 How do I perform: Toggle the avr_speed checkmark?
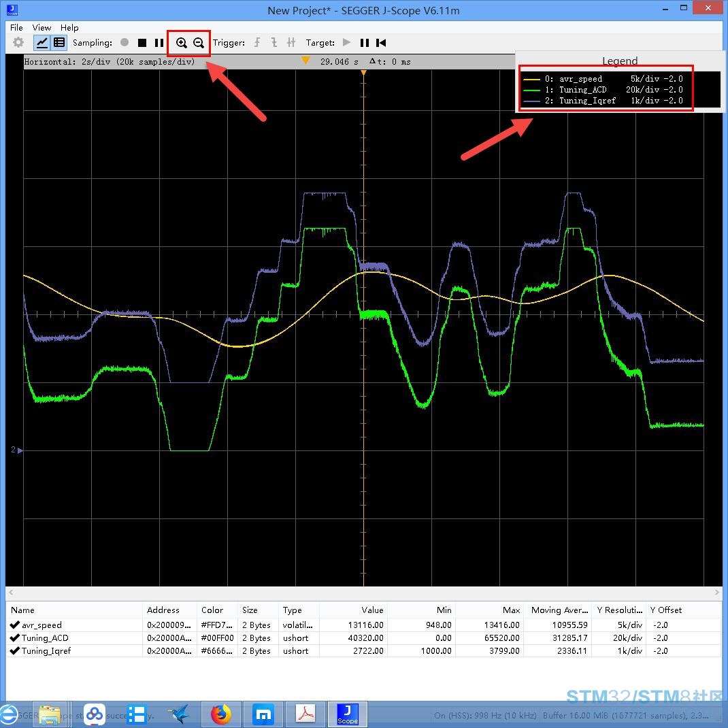[x=14, y=625]
